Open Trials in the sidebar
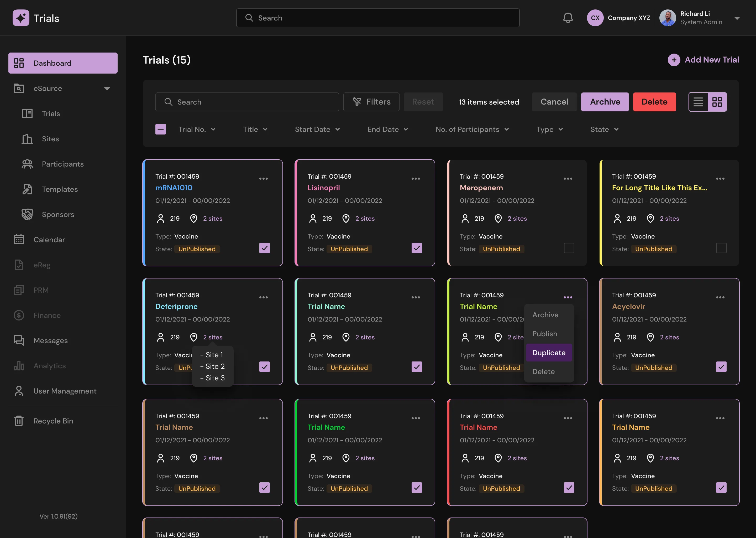The height and width of the screenshot is (538, 756). pos(51,114)
